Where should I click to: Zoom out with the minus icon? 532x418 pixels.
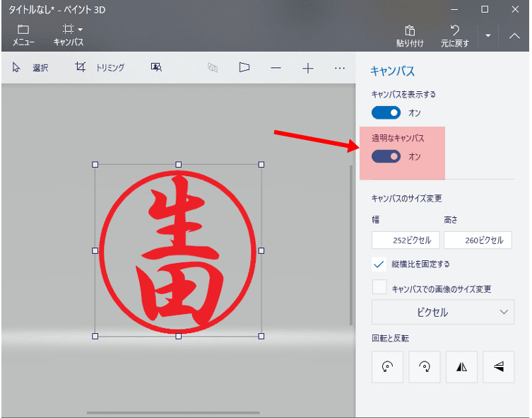(276, 68)
